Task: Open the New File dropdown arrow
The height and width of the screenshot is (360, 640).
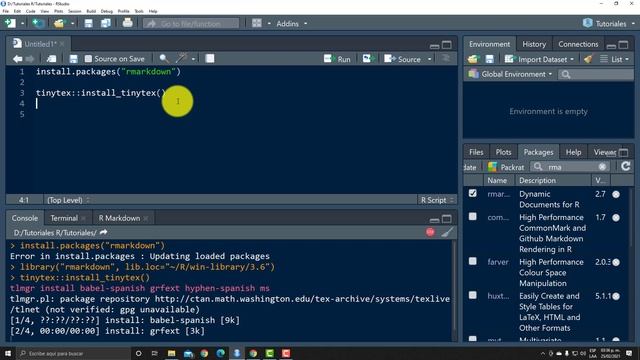Action: 22,24
